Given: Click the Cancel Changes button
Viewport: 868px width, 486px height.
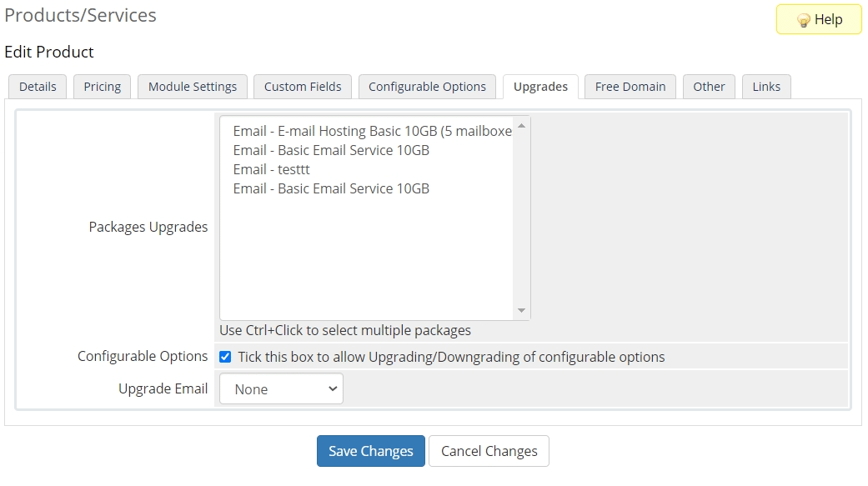Looking at the screenshot, I should [489, 451].
